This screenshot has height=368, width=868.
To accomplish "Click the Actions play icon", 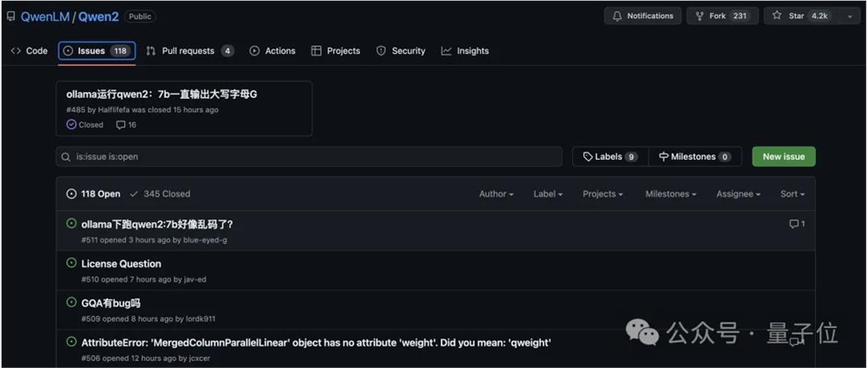I will [254, 51].
